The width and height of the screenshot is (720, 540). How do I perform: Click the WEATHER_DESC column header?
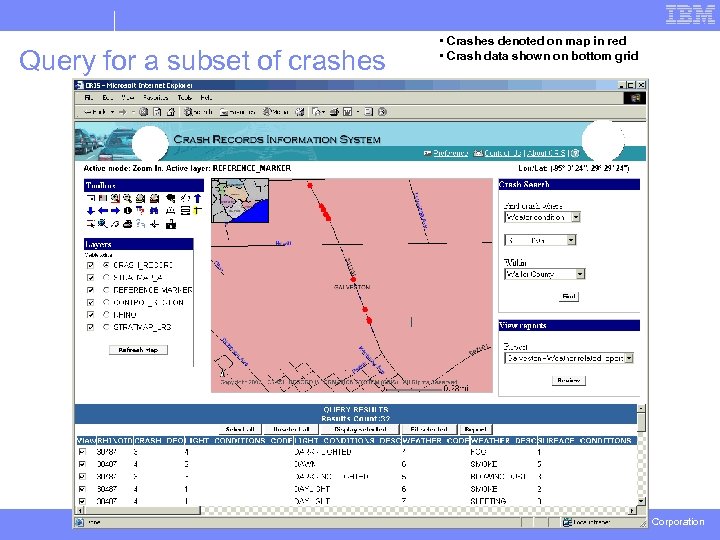click(x=503, y=440)
